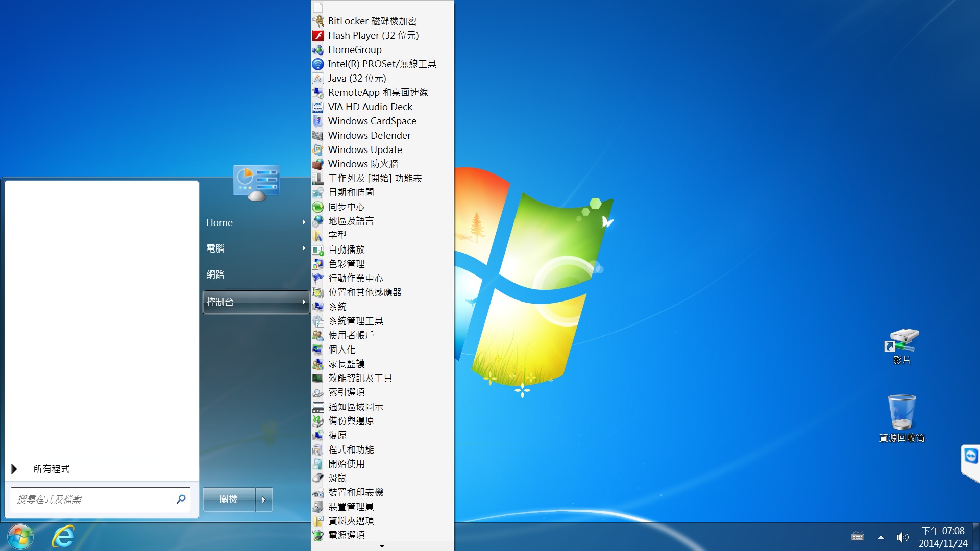Screen dimensions: 980x551
Task: Open the 行動作業中心 icon
Action: [318, 279]
